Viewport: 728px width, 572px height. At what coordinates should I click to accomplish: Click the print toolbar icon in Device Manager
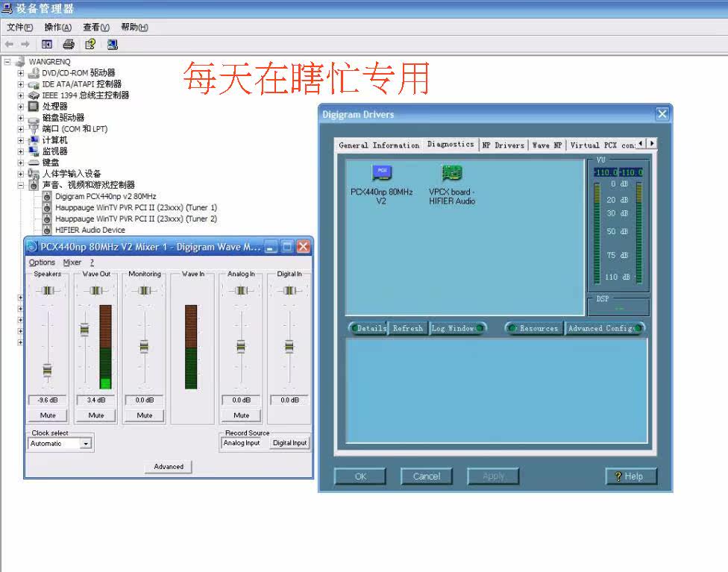[69, 45]
